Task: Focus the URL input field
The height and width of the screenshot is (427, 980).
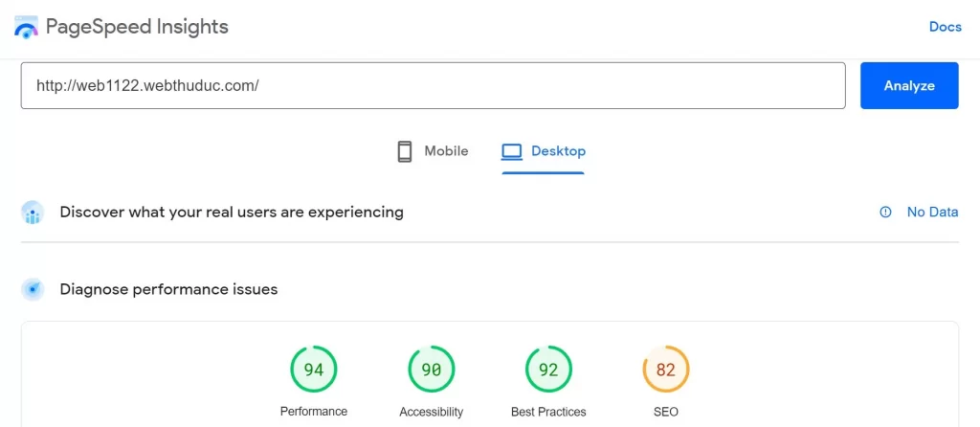Action: tap(434, 85)
